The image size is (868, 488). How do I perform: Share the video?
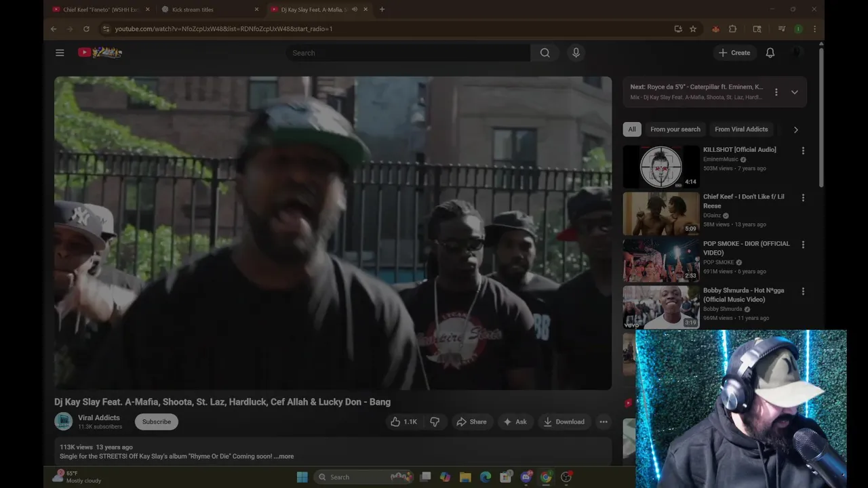point(471,422)
